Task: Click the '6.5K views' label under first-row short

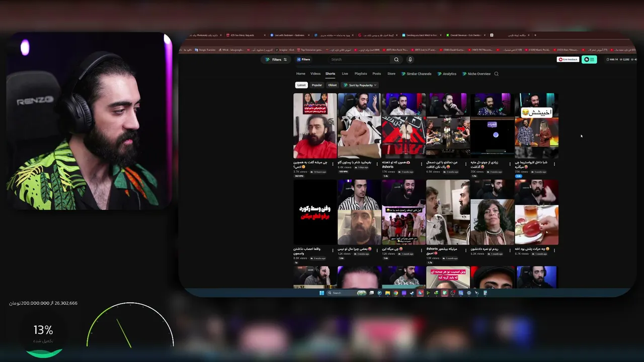Action: point(433,172)
